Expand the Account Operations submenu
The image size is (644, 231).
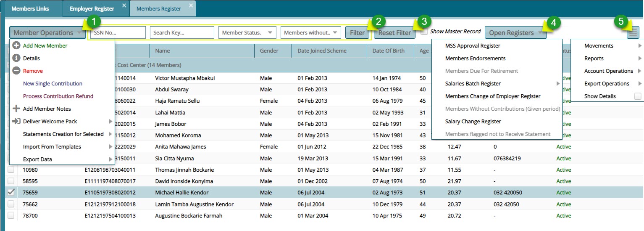[x=607, y=71]
